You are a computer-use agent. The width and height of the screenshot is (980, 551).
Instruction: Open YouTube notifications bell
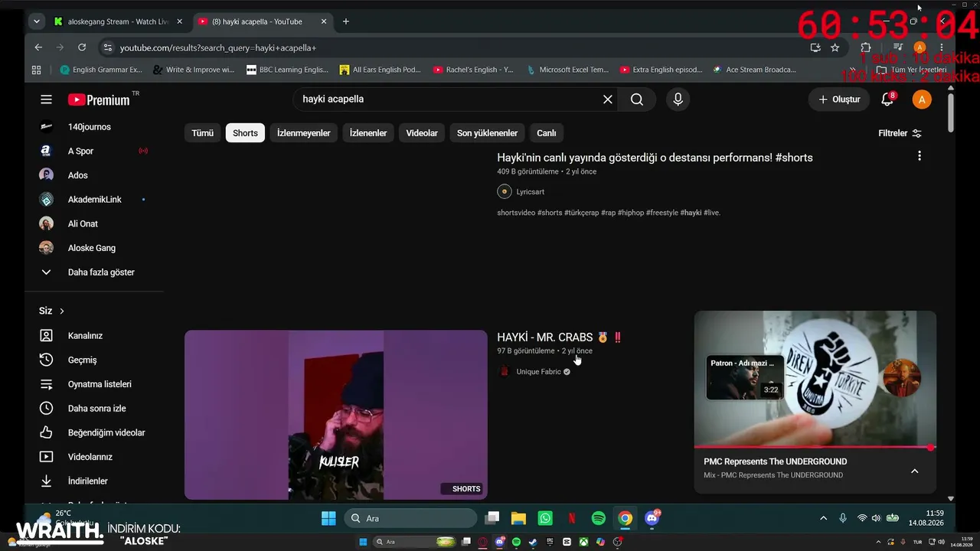click(887, 99)
